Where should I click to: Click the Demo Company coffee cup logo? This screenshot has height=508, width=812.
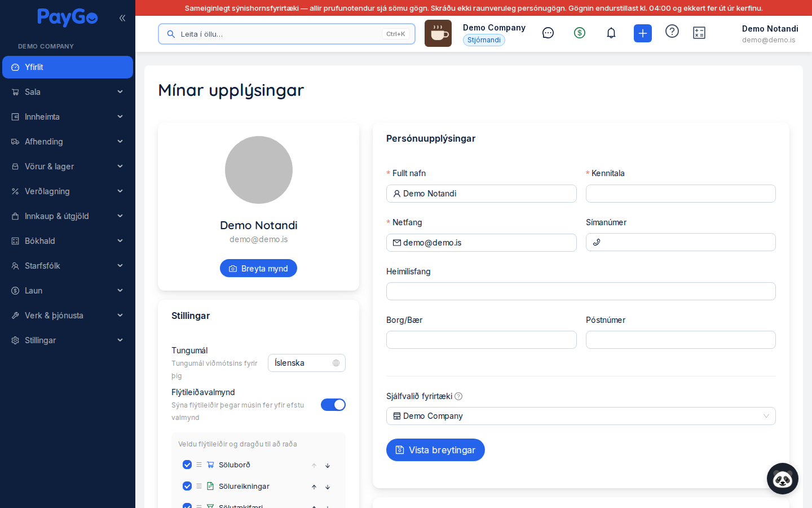point(438,33)
